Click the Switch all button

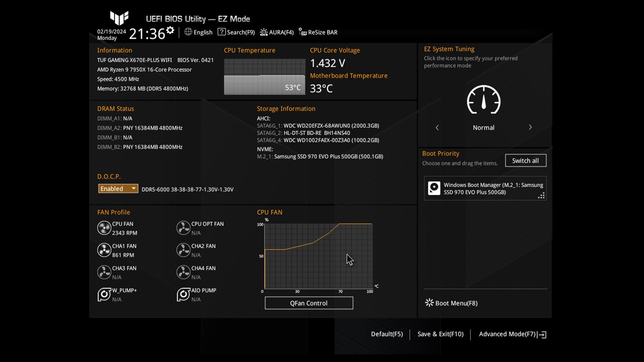526,161
